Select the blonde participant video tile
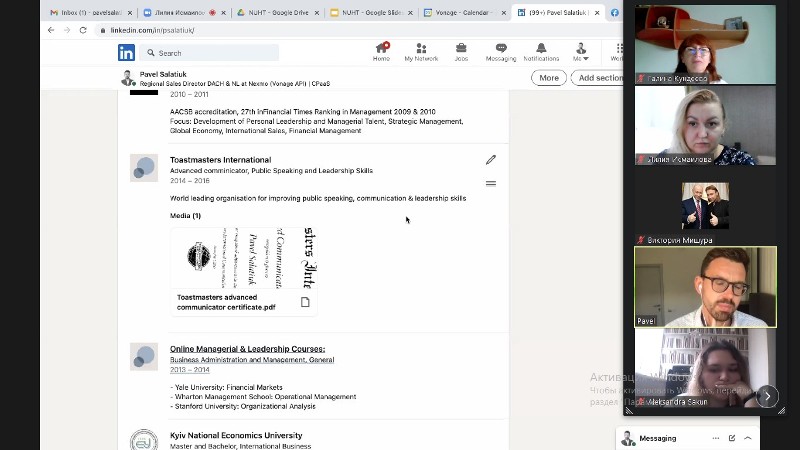 point(705,126)
